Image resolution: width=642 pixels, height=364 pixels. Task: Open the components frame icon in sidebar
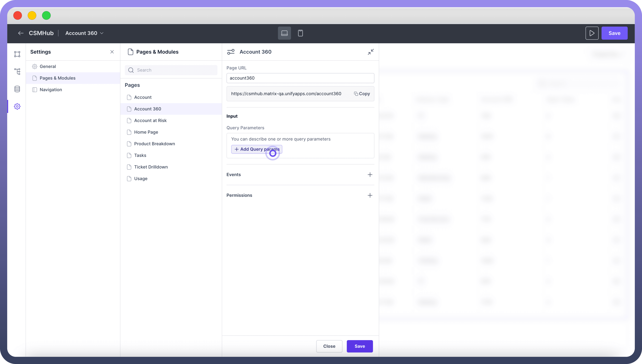(17, 54)
